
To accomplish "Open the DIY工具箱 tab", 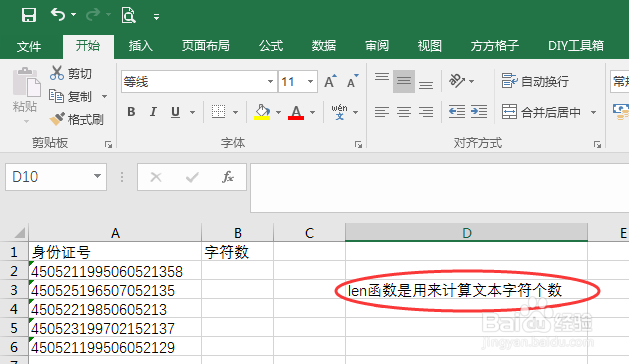I will (576, 46).
